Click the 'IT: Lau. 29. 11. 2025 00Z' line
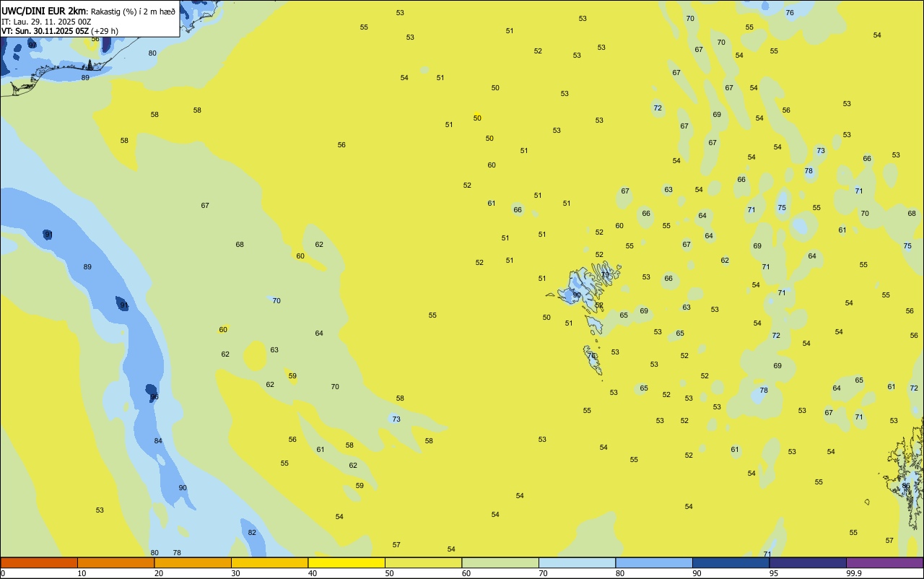 45,22
